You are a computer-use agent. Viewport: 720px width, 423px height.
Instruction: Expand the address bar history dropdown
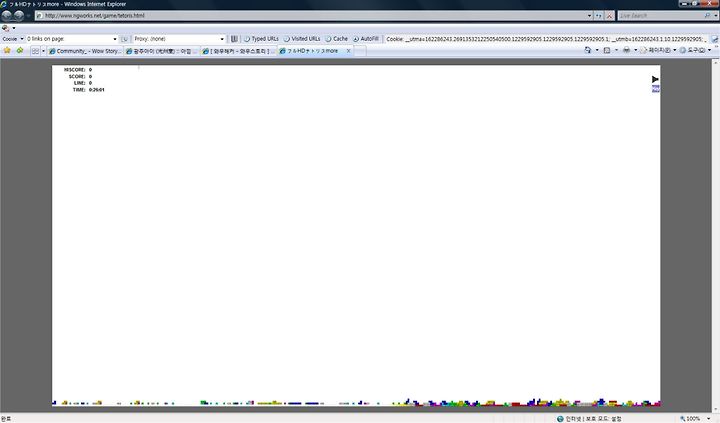point(590,16)
